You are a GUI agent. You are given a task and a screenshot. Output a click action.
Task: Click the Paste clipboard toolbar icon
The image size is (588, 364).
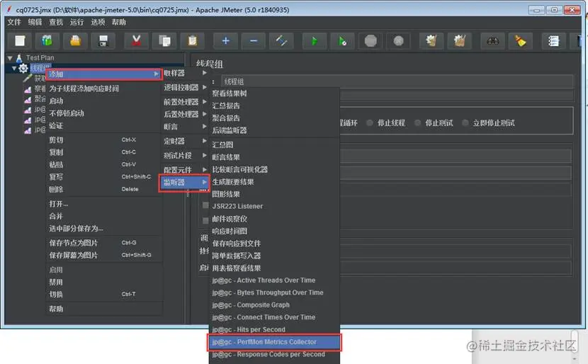193,40
